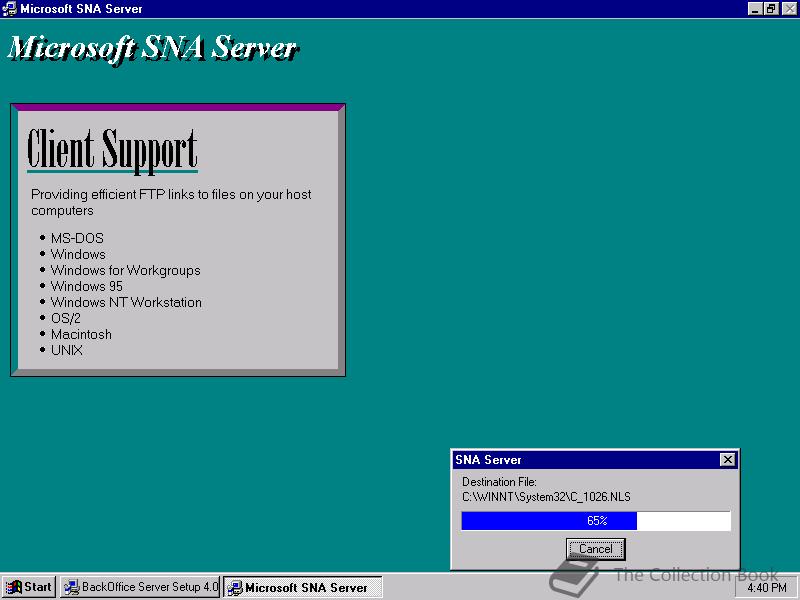Close the SNA Server progress dialog
Viewport: 800px width, 600px height.
click(728, 460)
